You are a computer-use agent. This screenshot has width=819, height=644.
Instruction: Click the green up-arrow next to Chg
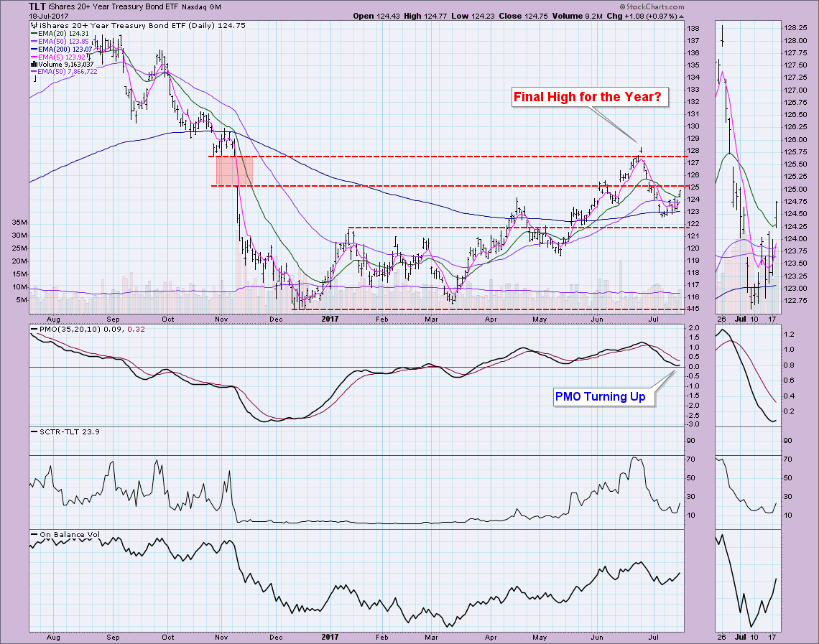681,15
